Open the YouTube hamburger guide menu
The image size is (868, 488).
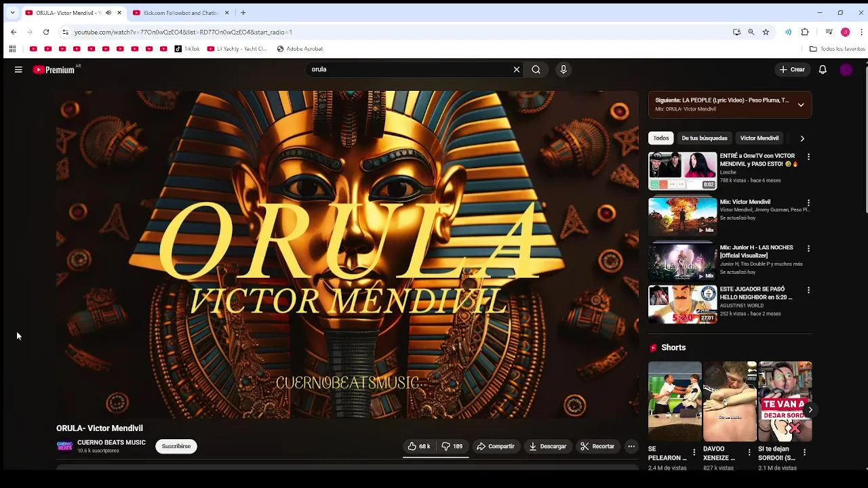click(x=18, y=69)
